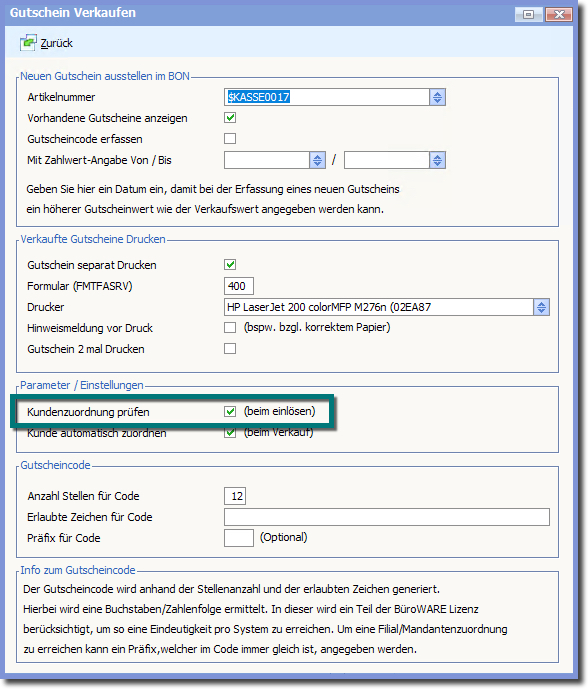Close the Gutschein Verkaufen window
Image resolution: width=588 pixels, height=689 pixels.
559,15
